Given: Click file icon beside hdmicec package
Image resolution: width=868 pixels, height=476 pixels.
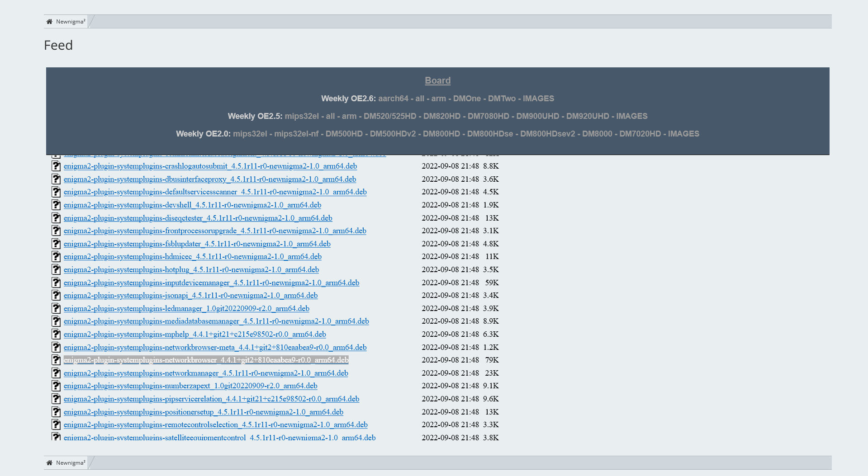Looking at the screenshot, I should tap(56, 257).
